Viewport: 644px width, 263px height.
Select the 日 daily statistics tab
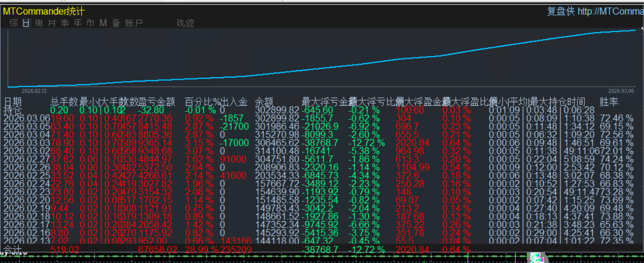point(27,23)
